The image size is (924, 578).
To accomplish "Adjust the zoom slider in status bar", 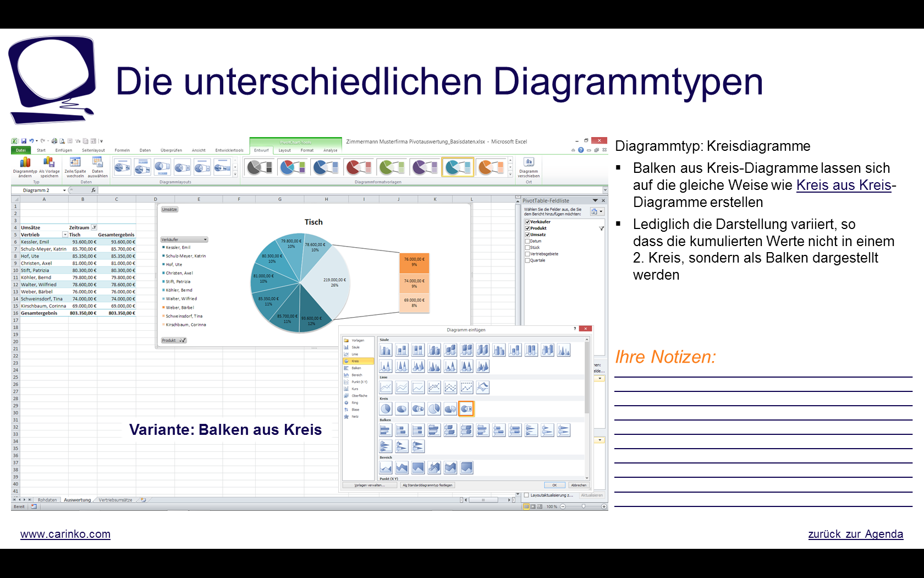I will click(584, 506).
